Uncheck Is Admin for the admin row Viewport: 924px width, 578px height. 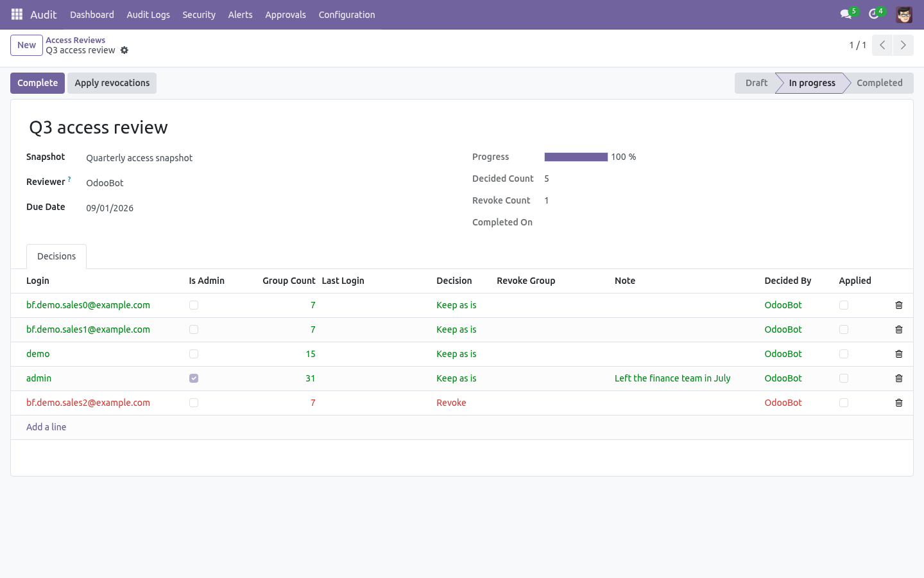pos(194,378)
